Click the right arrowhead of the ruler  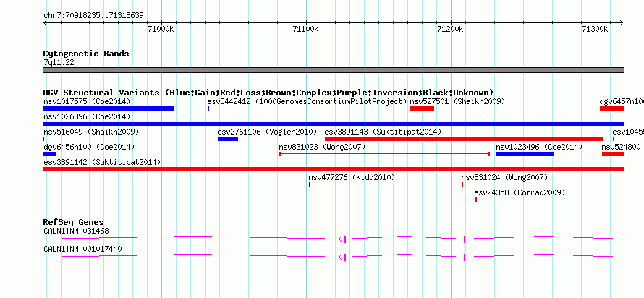[x=622, y=23]
